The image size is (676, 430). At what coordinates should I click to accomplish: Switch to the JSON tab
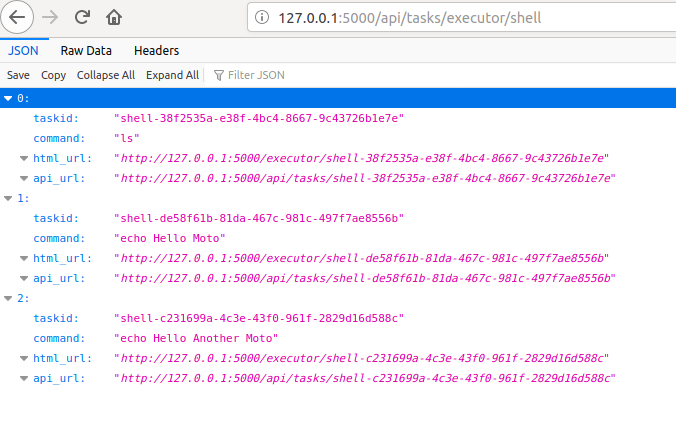(23, 51)
